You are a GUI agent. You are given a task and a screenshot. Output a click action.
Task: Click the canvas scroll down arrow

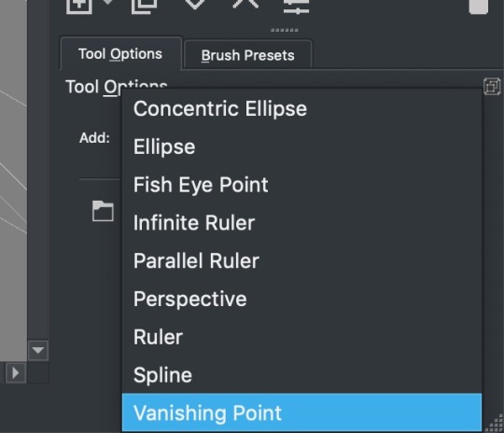38,350
